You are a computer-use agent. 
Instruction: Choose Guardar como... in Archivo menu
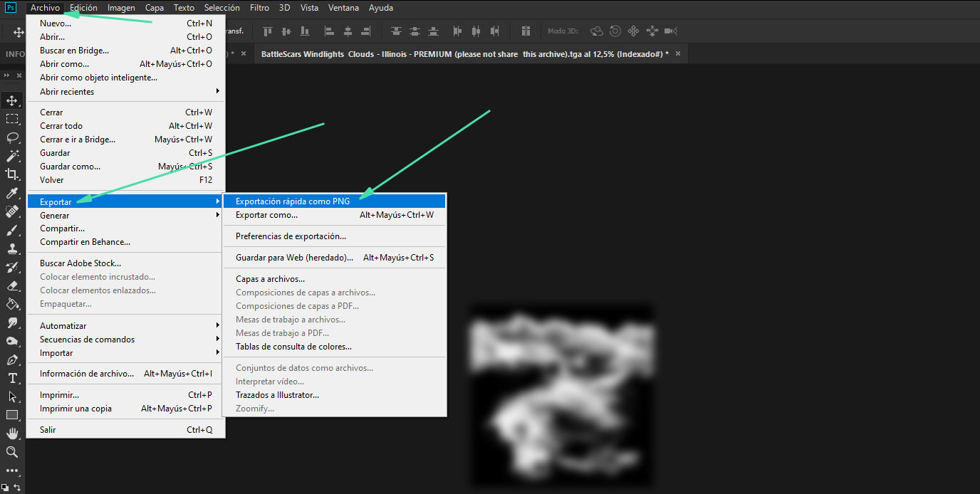(126, 167)
